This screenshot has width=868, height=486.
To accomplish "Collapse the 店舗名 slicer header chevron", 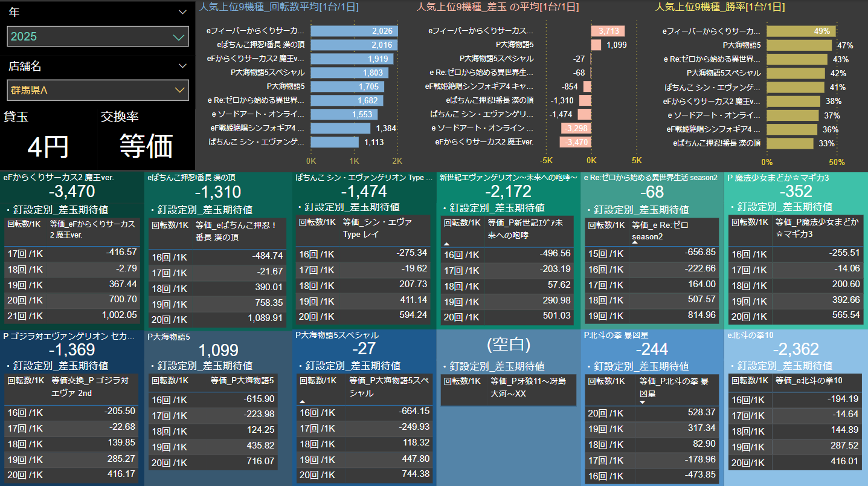I will (x=182, y=66).
